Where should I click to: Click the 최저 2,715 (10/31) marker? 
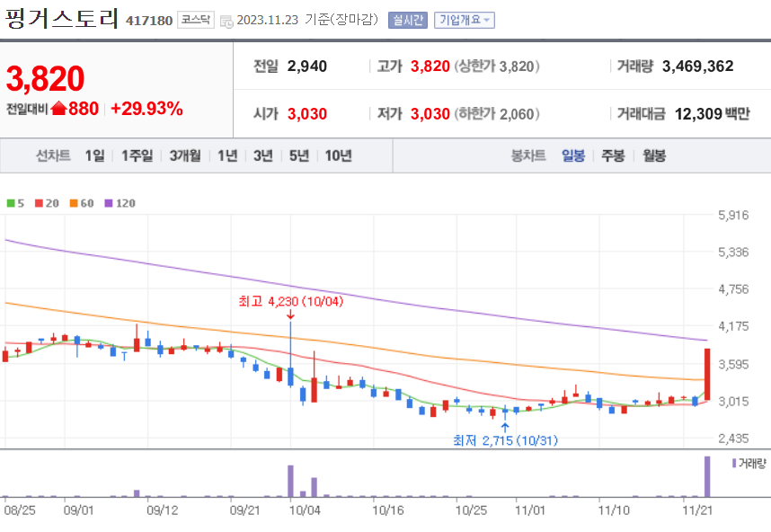(505, 440)
